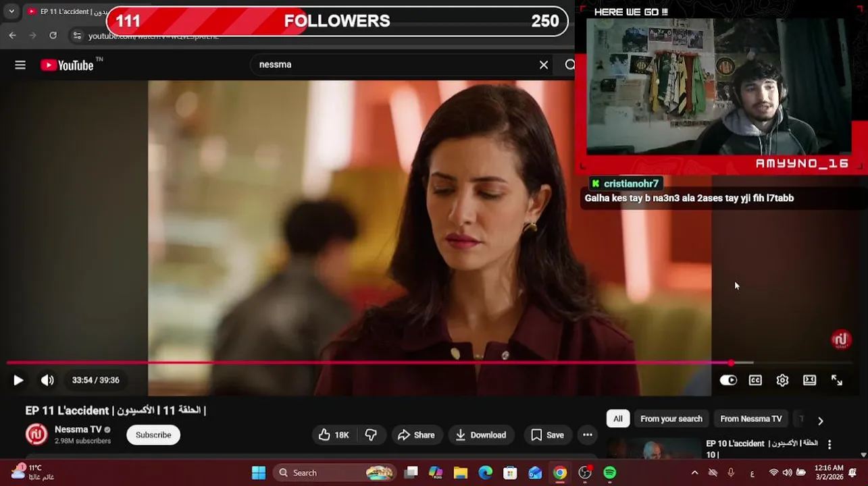Open the 12:16 AM clock and date
The width and height of the screenshot is (868, 486).
828,473
